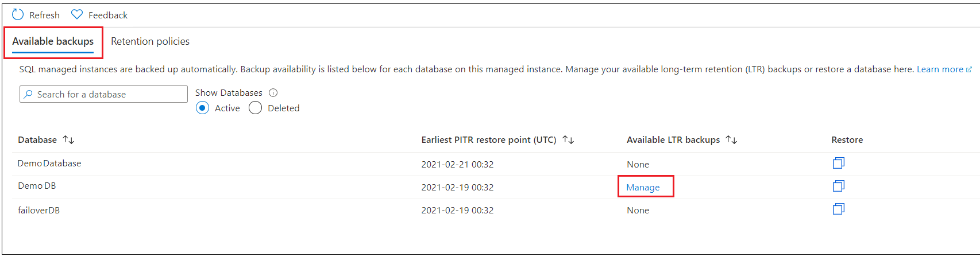
Task: Sort by Available LTR backups column
Action: tap(731, 140)
